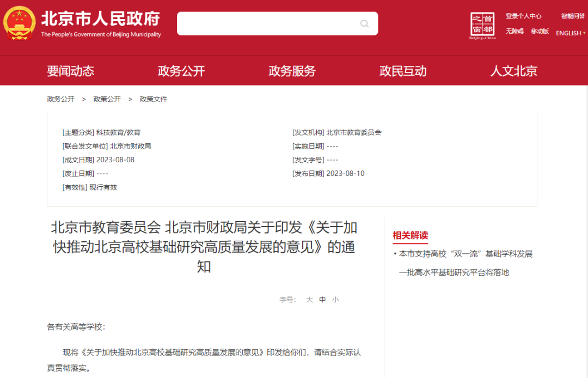
Task: Open the 移动版 mobile version
Action: click(x=540, y=31)
